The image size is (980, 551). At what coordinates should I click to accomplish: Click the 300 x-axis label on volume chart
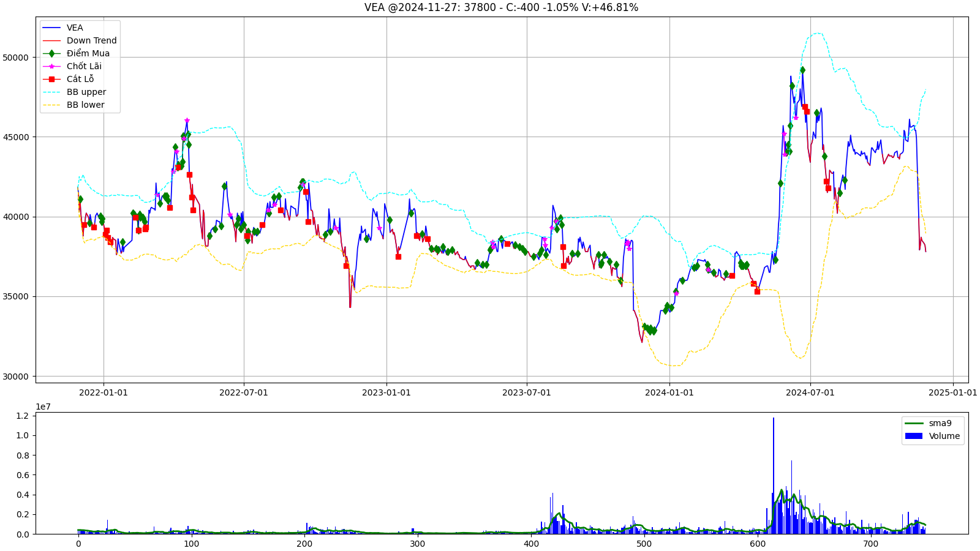[418, 544]
